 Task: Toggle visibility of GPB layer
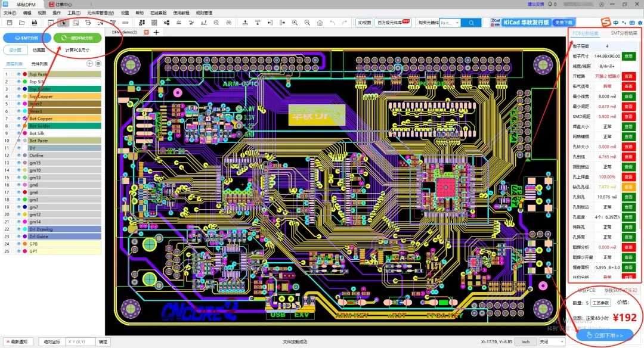(18, 244)
